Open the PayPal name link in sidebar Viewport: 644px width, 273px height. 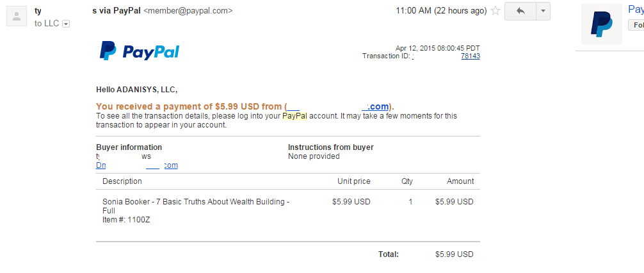[636, 10]
